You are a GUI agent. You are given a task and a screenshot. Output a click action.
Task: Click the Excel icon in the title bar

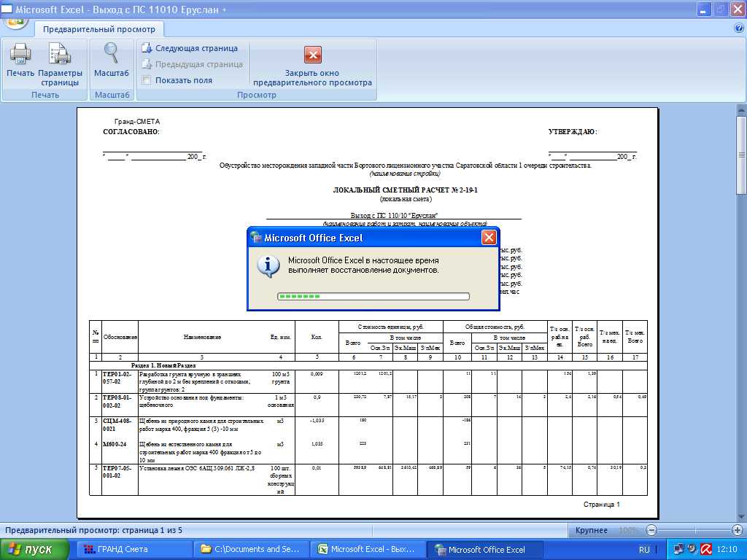point(7,9)
